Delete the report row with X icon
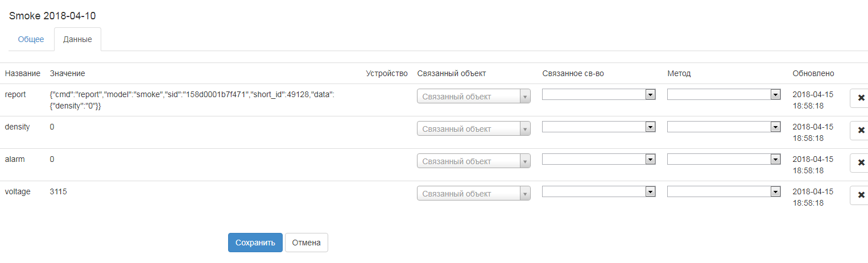 point(860,98)
